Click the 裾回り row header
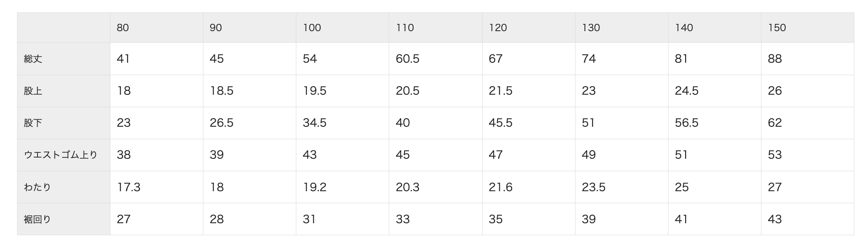Screen dimensions: 868x251 coord(38,219)
